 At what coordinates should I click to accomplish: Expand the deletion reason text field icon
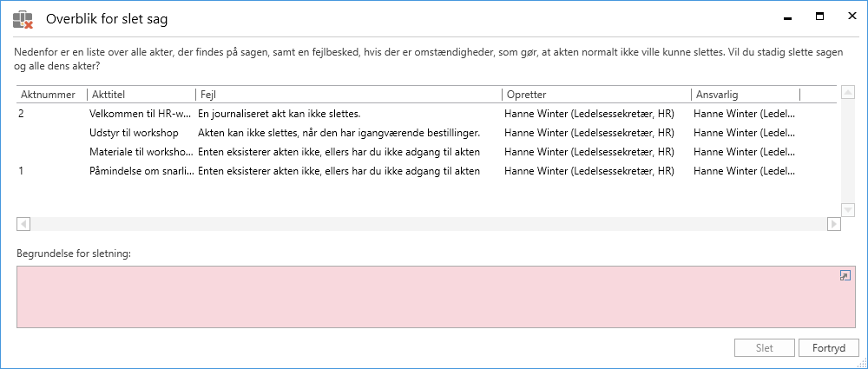click(845, 276)
